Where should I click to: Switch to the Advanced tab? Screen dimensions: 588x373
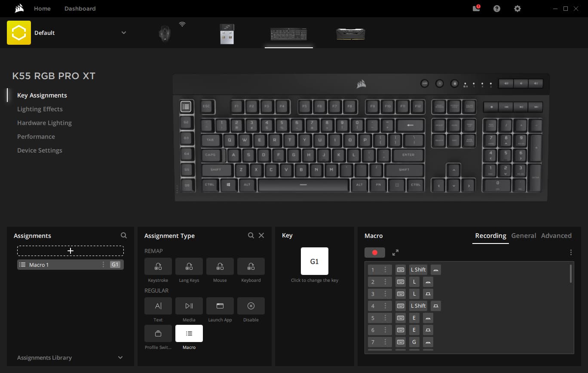click(x=556, y=236)
